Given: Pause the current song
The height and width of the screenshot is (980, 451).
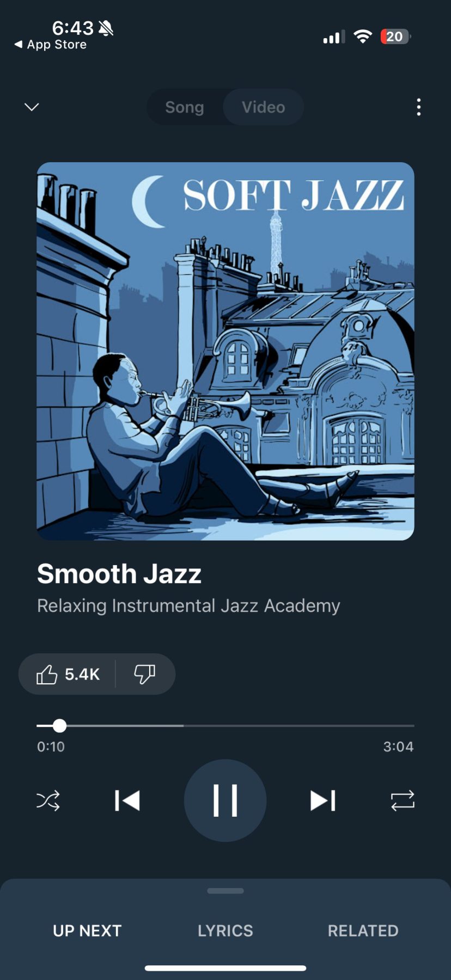Looking at the screenshot, I should pyautogui.click(x=225, y=800).
